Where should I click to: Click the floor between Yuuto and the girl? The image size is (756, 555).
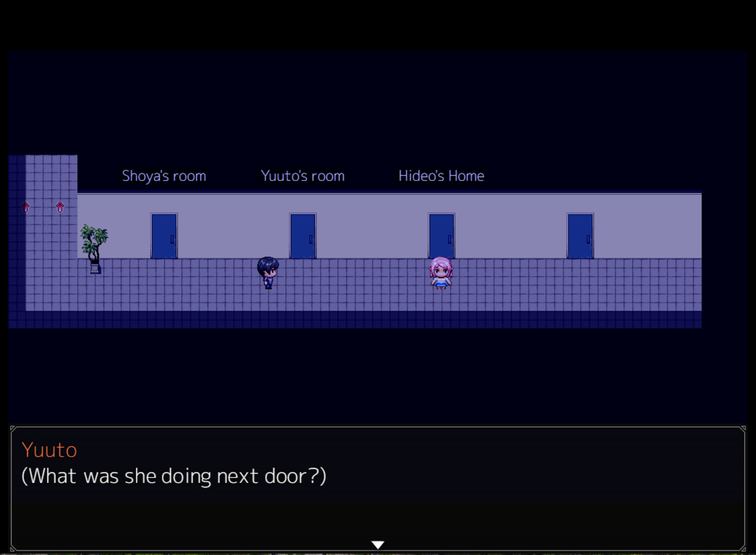[x=355, y=280]
